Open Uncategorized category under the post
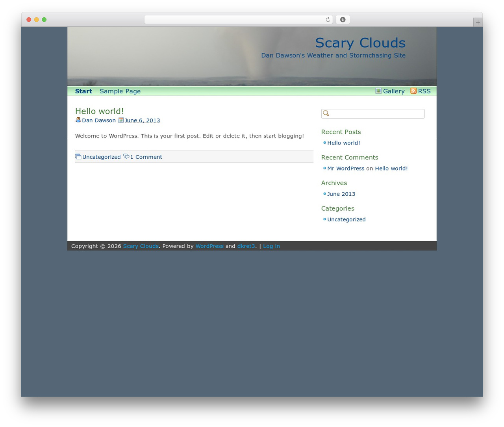Viewport: 504px width, 427px height. [102, 157]
